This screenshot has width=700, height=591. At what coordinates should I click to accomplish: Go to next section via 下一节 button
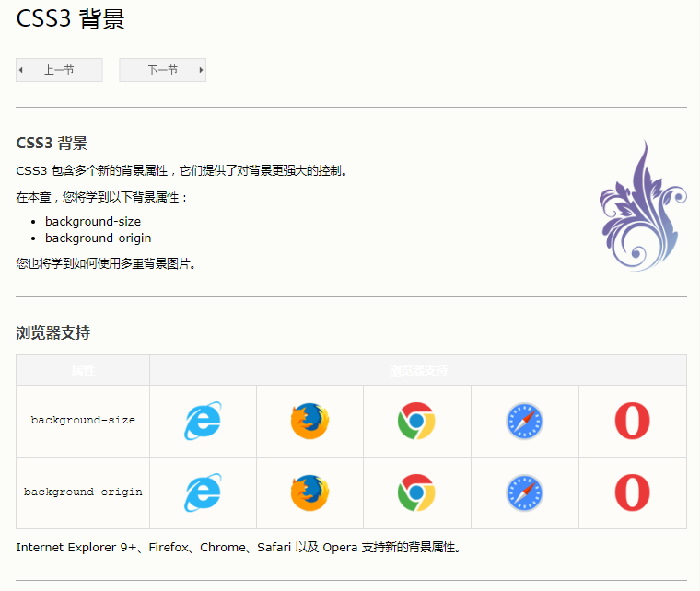click(162, 70)
